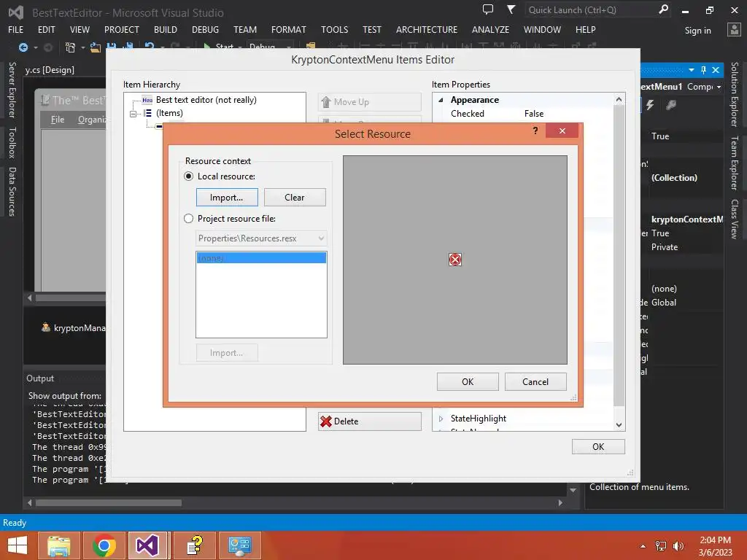The height and width of the screenshot is (560, 747).
Task: Click OK in Select Resource dialog
Action: pos(468,381)
